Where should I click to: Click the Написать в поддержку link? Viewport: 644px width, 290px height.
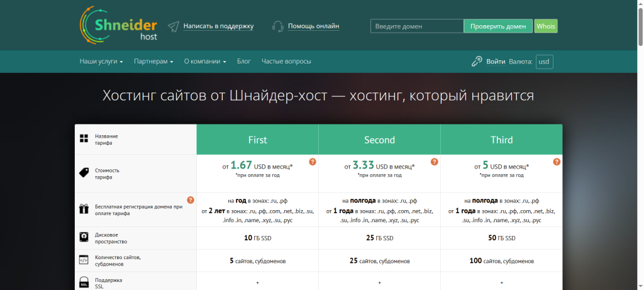pyautogui.click(x=218, y=26)
